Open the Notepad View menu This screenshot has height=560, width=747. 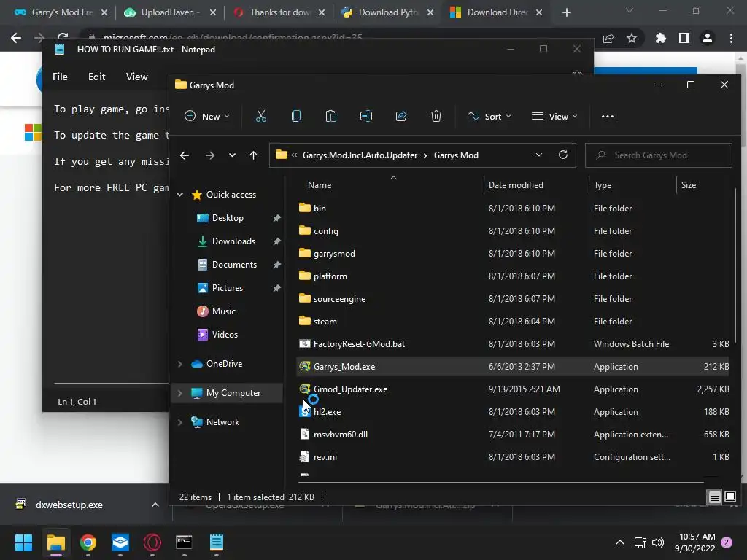click(x=136, y=77)
